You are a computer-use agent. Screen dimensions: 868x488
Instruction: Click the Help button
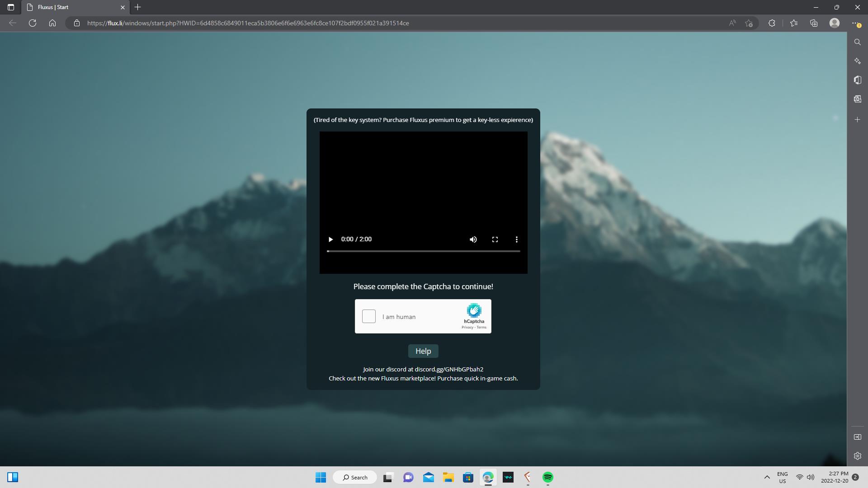coord(423,351)
